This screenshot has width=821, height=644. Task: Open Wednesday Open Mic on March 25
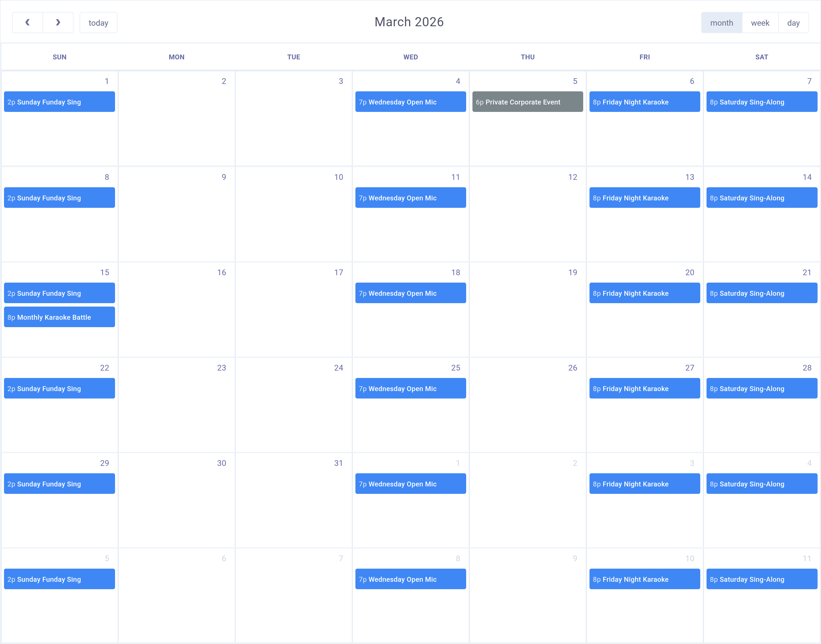pos(410,388)
